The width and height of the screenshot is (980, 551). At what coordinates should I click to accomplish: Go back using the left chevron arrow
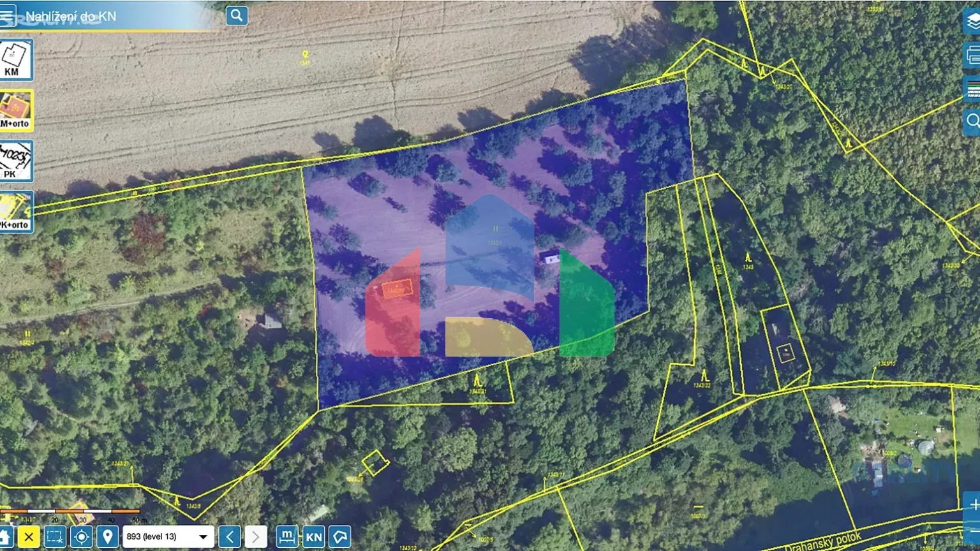[x=230, y=536]
